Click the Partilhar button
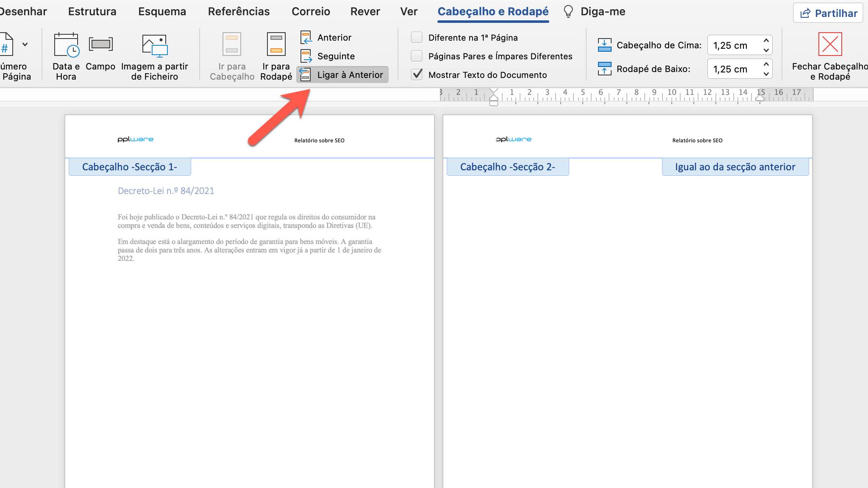 pos(828,13)
